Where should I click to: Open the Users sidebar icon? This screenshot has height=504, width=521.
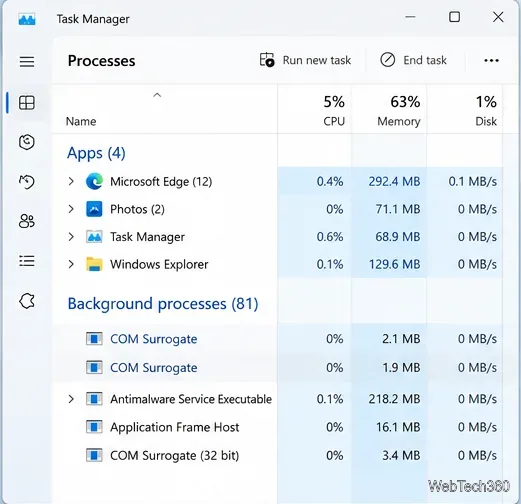(27, 221)
